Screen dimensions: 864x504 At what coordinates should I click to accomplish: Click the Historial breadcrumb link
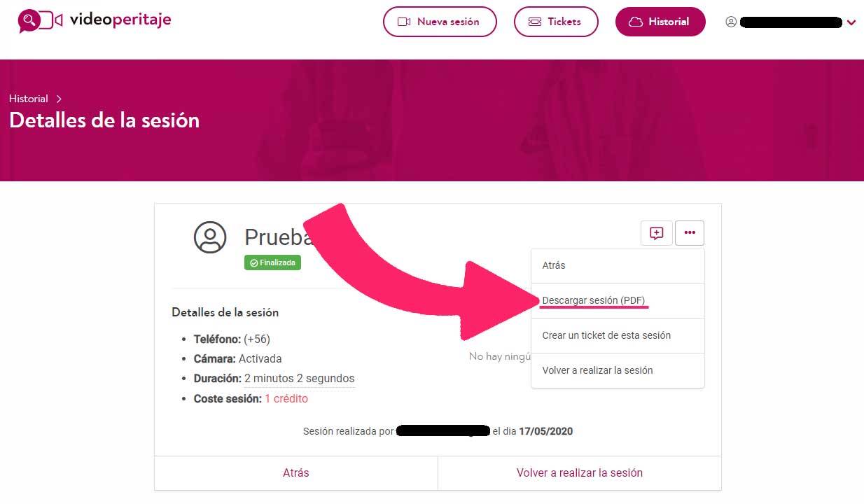point(29,99)
